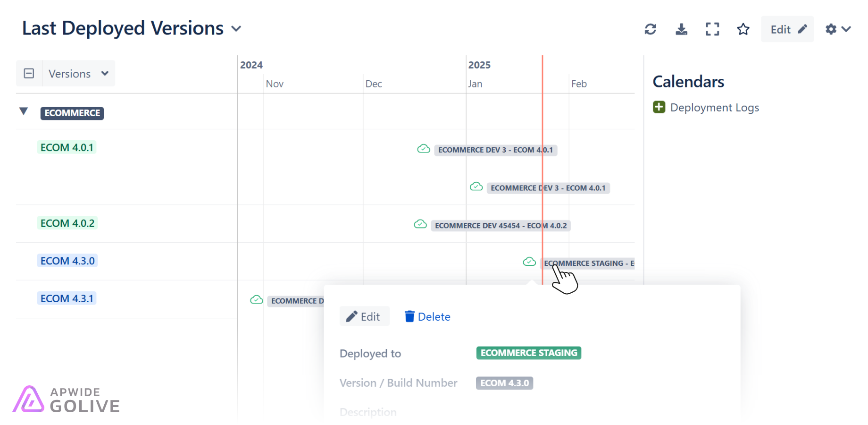Click the ECOMMERCE DEV 45454 timeline event
This screenshot has width=868, height=425.
pyautogui.click(x=501, y=226)
